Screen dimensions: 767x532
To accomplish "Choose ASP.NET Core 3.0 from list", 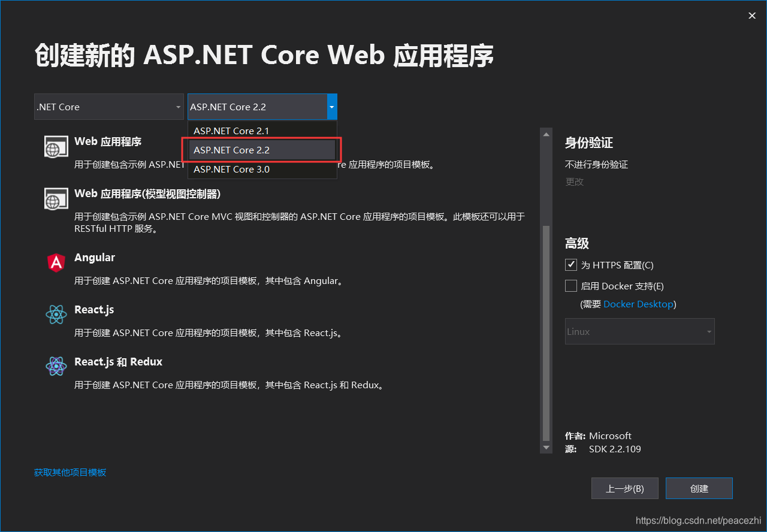I will click(x=262, y=169).
